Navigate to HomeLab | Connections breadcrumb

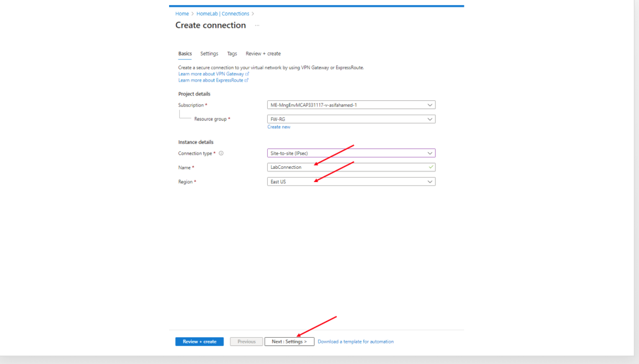[223, 14]
